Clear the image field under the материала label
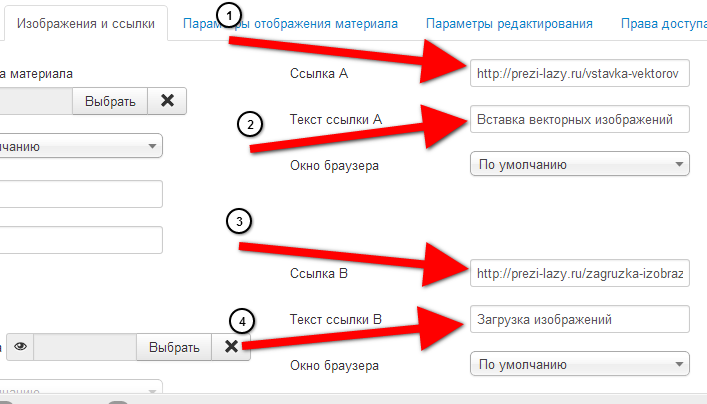The image size is (707, 404). 167,100
